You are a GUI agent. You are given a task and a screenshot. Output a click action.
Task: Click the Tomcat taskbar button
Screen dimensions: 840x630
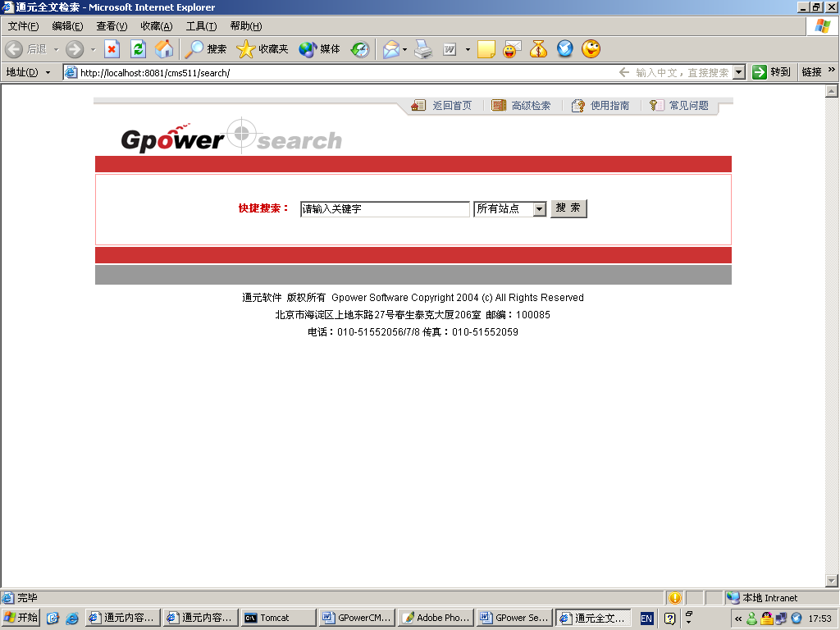[x=277, y=618]
